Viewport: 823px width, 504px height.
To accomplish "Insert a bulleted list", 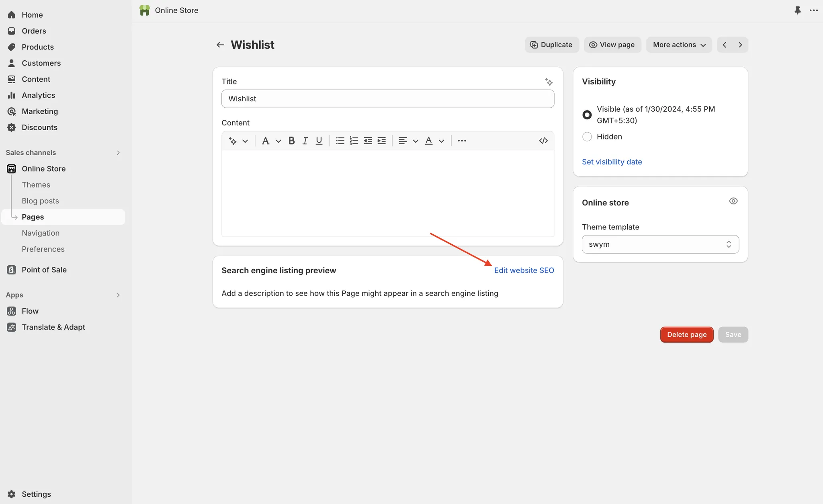I will (340, 141).
